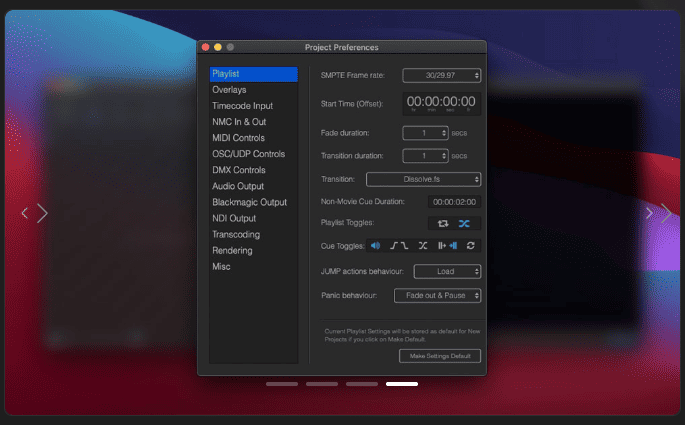Toggle the cue fade-in ramp icon
The image size is (685, 425).
click(x=394, y=245)
